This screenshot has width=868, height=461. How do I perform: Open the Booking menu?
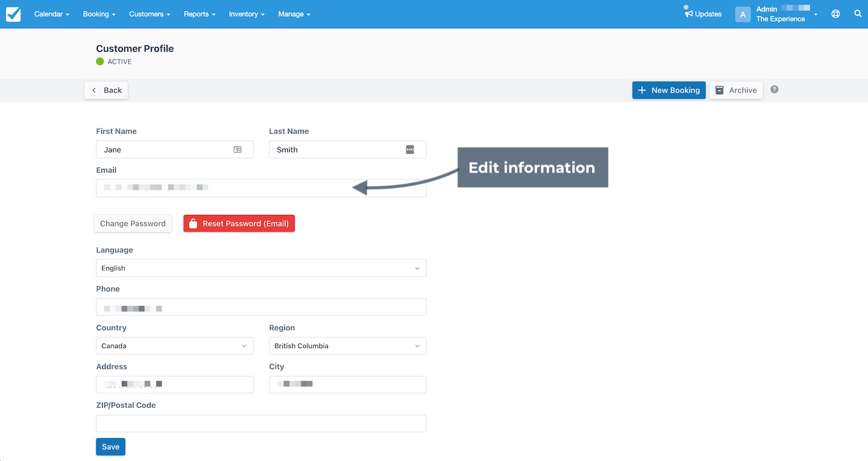(x=99, y=14)
